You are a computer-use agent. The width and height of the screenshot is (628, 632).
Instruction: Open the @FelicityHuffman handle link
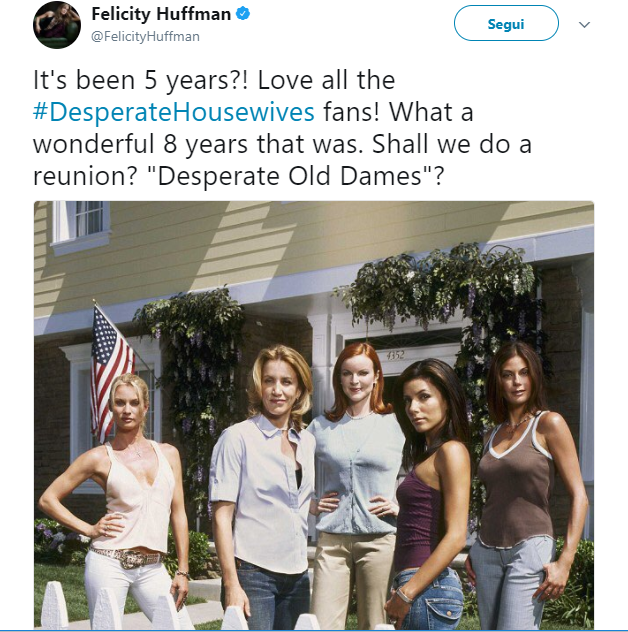[x=146, y=36]
